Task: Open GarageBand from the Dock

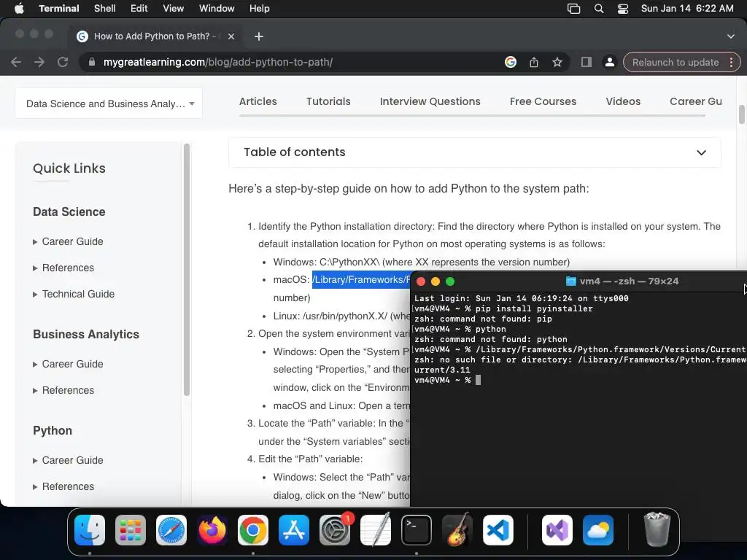Action: tap(457, 530)
